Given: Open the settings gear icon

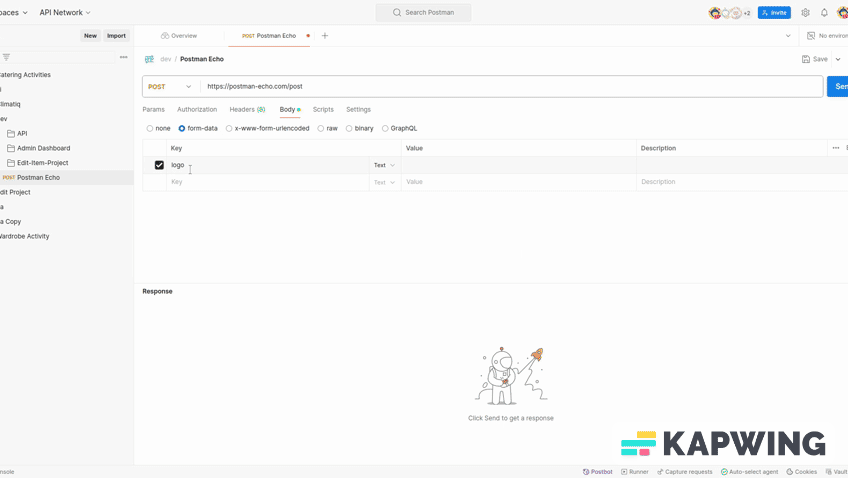Looking at the screenshot, I should coord(805,12).
